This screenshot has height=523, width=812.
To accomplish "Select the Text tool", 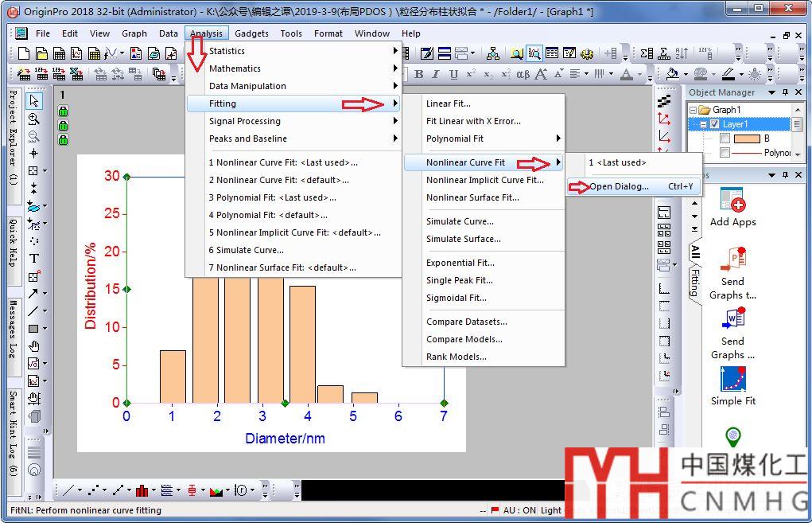I will pos(33,258).
